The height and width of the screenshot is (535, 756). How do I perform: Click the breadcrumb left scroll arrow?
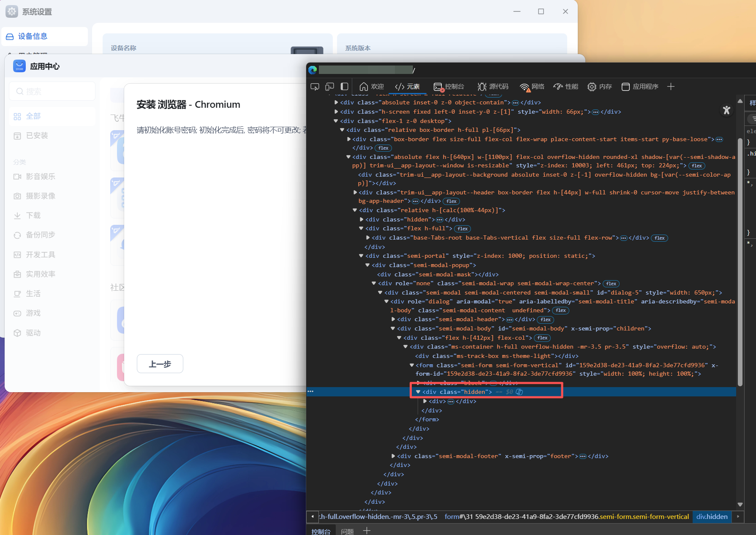point(313,516)
